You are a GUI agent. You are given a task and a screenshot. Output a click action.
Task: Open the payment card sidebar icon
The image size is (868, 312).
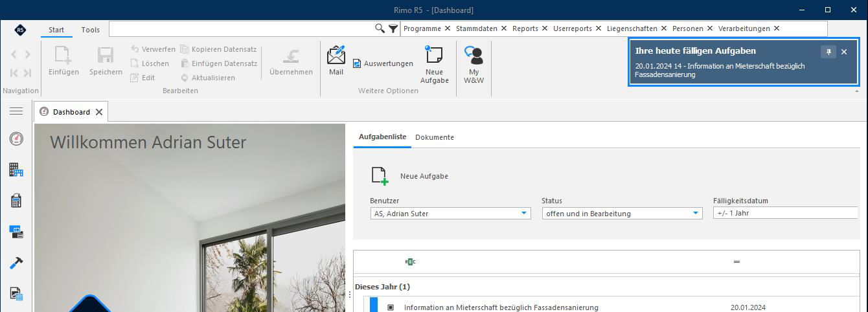tap(16, 231)
